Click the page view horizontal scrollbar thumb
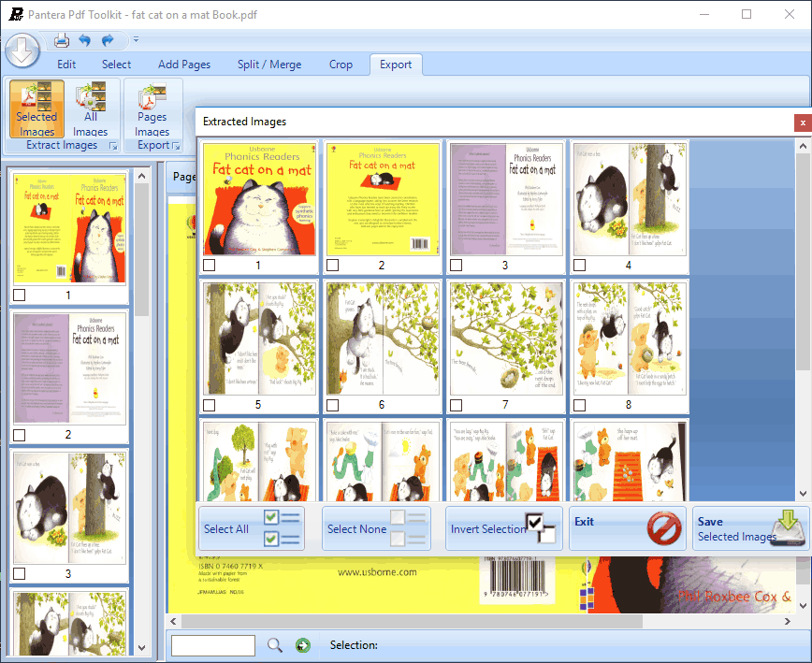812x663 pixels. point(412,621)
